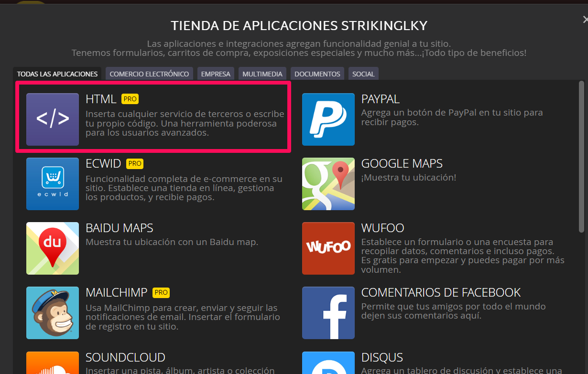Open Google Maps app icon
Screen dimensions: 588x374
(328, 183)
